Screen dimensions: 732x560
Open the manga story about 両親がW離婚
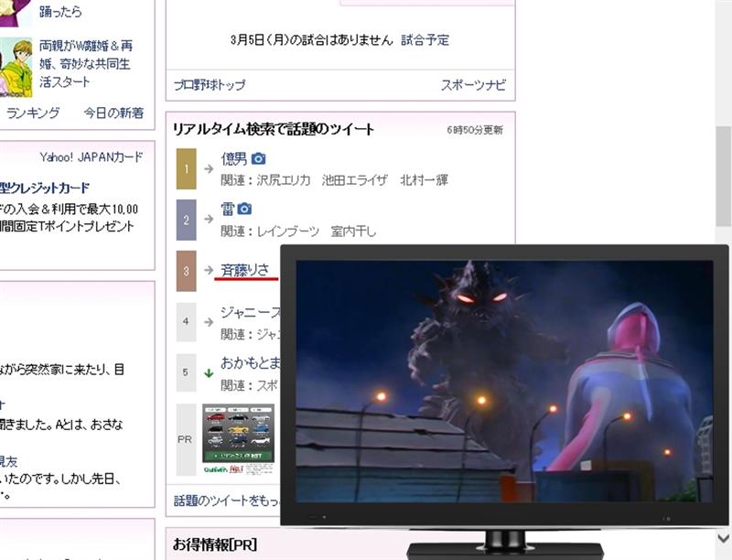pos(86,64)
